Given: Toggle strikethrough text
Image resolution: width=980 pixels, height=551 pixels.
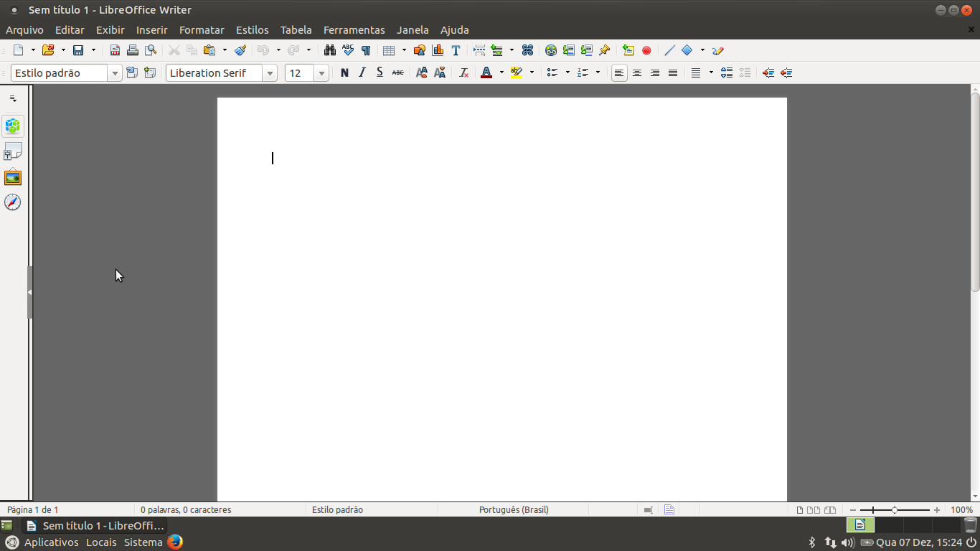Looking at the screenshot, I should (x=397, y=72).
